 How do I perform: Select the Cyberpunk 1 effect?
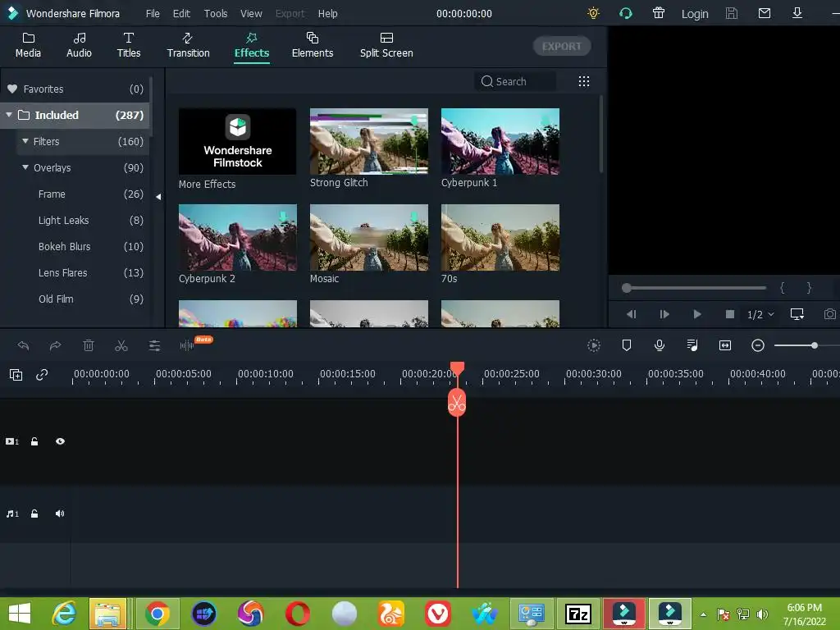point(500,141)
